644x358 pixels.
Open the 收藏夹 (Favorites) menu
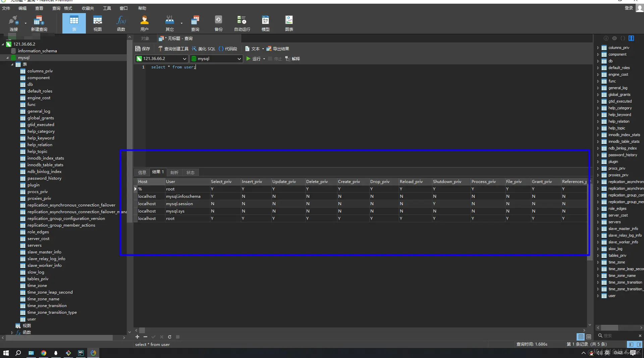tap(88, 8)
